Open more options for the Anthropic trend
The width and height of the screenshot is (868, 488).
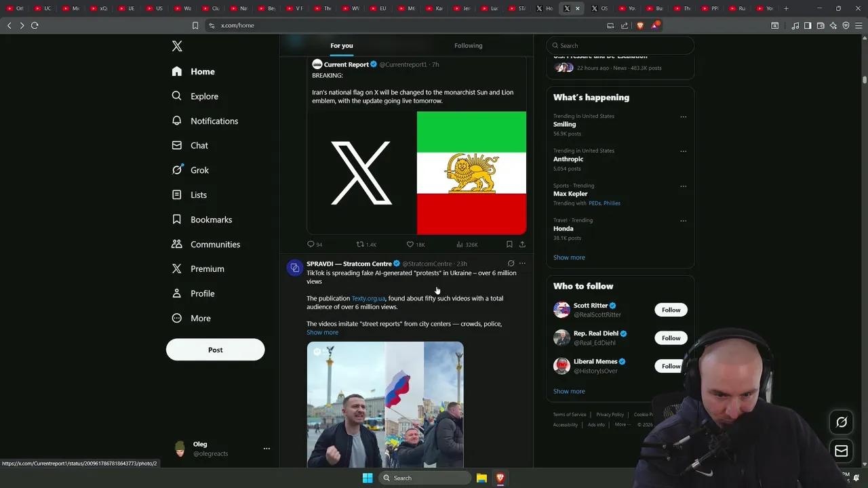(683, 151)
